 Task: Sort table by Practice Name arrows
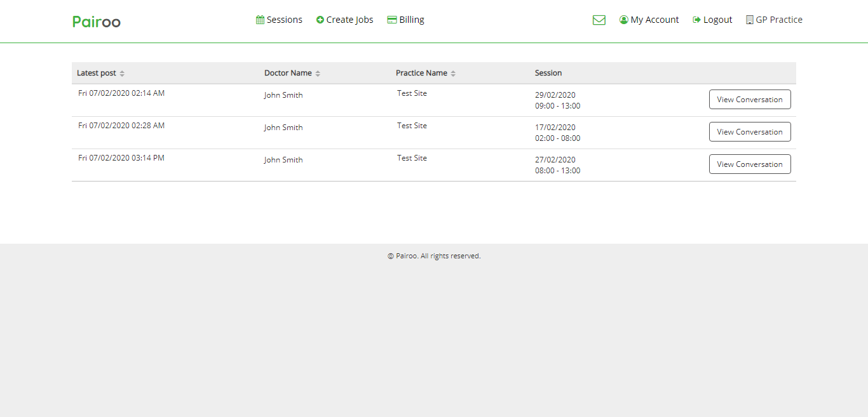(453, 74)
